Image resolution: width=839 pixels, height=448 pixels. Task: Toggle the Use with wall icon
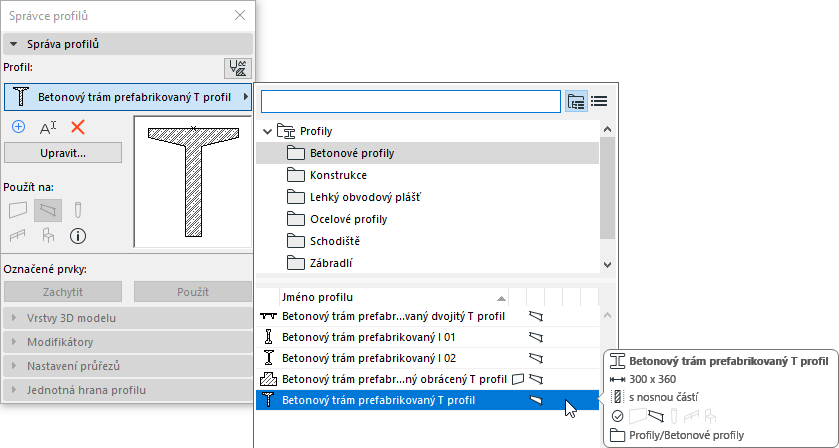pyautogui.click(x=18, y=210)
